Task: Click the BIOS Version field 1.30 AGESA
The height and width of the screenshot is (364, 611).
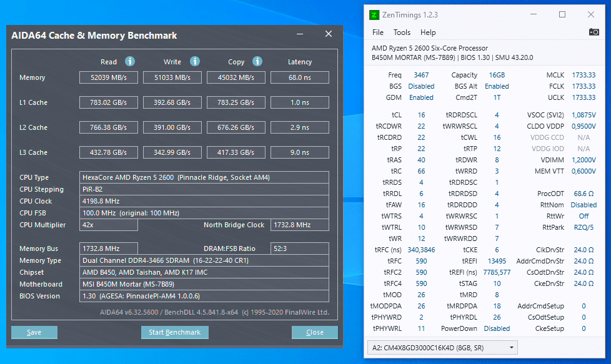Action: click(204, 296)
